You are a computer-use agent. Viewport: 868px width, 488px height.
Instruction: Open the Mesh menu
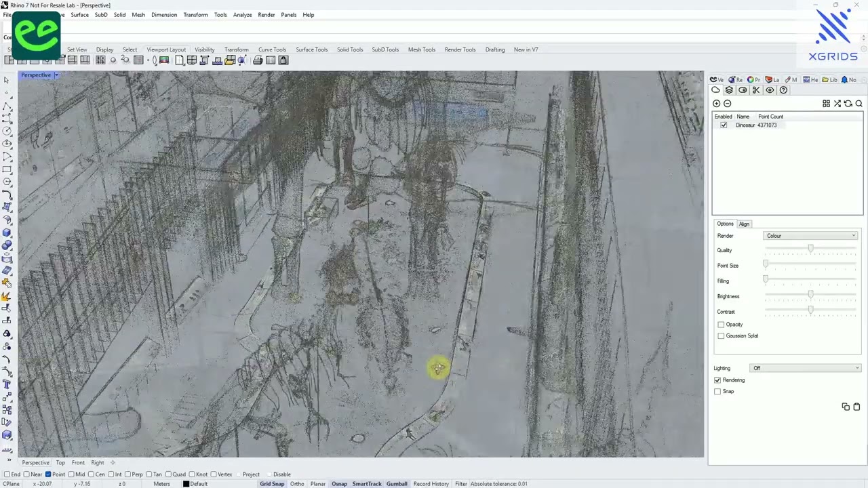click(138, 15)
